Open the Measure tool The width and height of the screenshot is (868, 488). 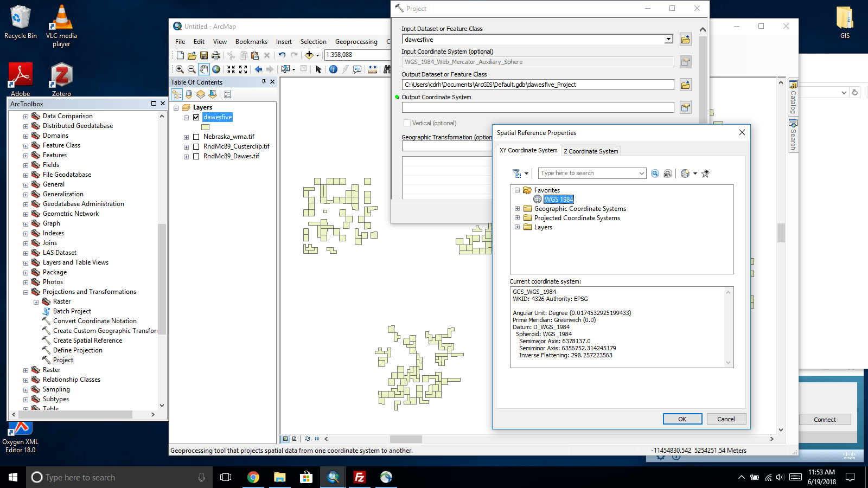pos(373,69)
